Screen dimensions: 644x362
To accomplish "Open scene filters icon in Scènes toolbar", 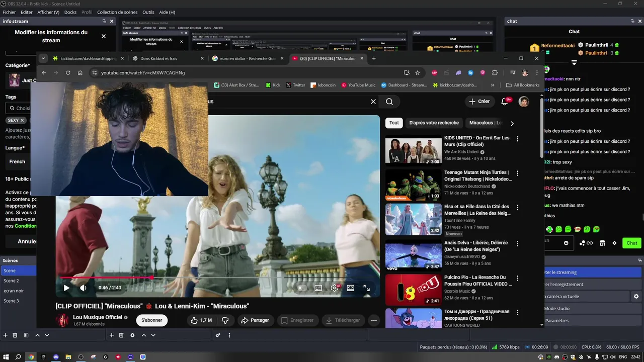I will coord(26,335).
